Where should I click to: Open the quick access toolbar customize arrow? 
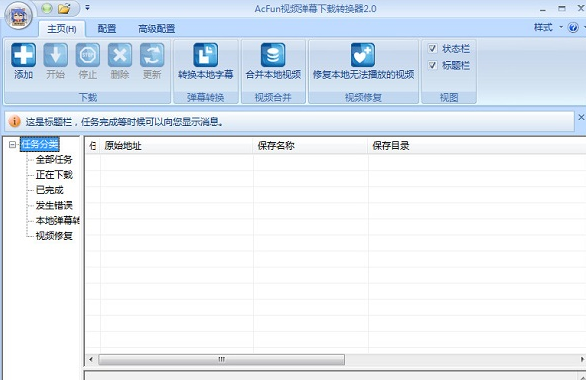coord(87,7)
